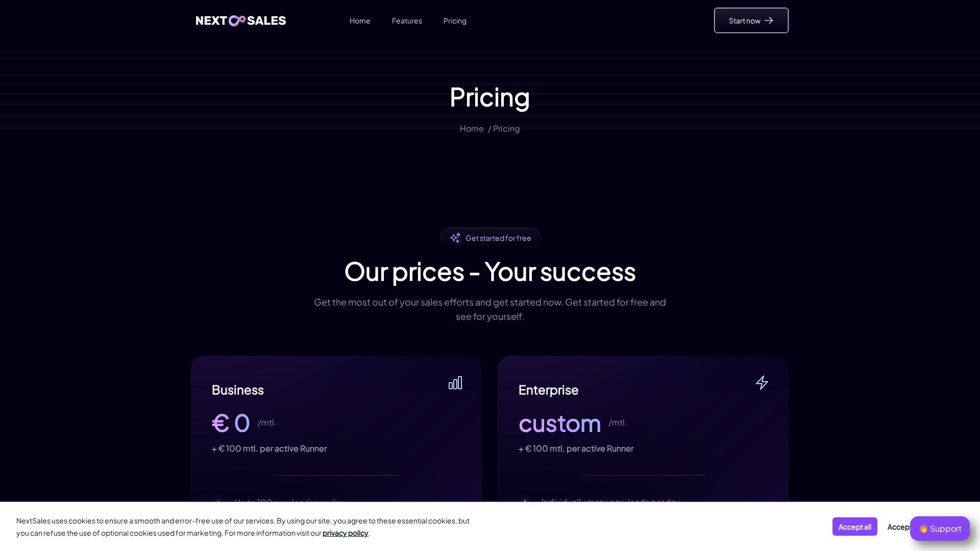The height and width of the screenshot is (551, 980).
Task: Open the Support chat widget
Action: coord(940,529)
